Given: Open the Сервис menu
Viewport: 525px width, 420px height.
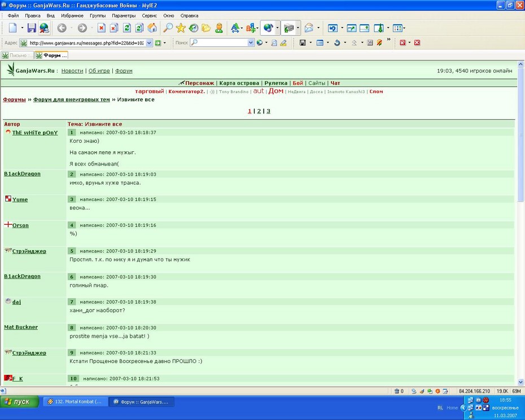Looking at the screenshot, I should point(150,16).
